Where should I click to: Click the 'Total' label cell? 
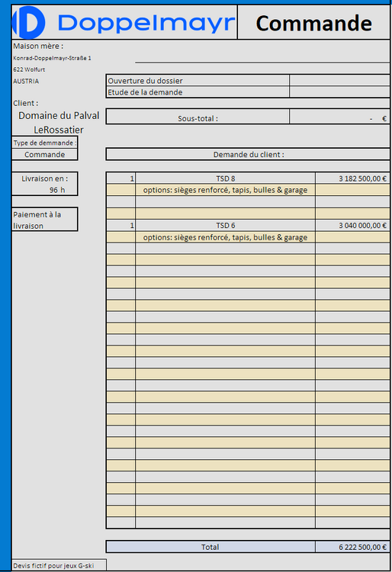tap(210, 547)
